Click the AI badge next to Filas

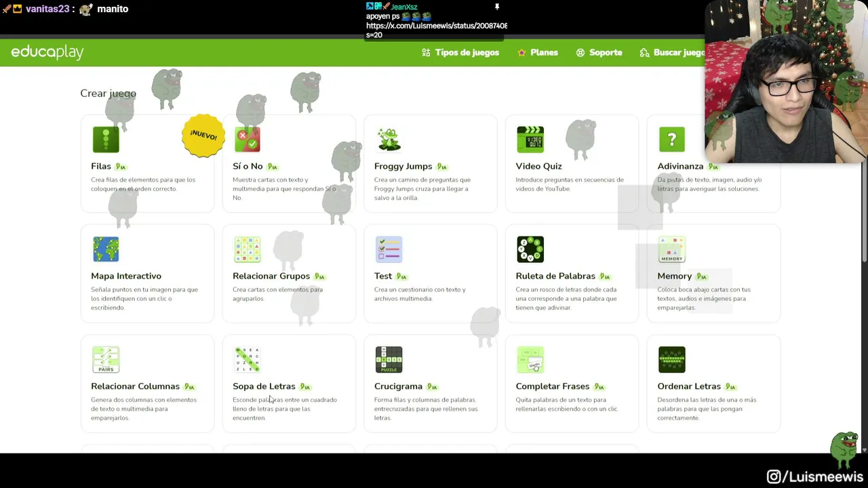(121, 167)
